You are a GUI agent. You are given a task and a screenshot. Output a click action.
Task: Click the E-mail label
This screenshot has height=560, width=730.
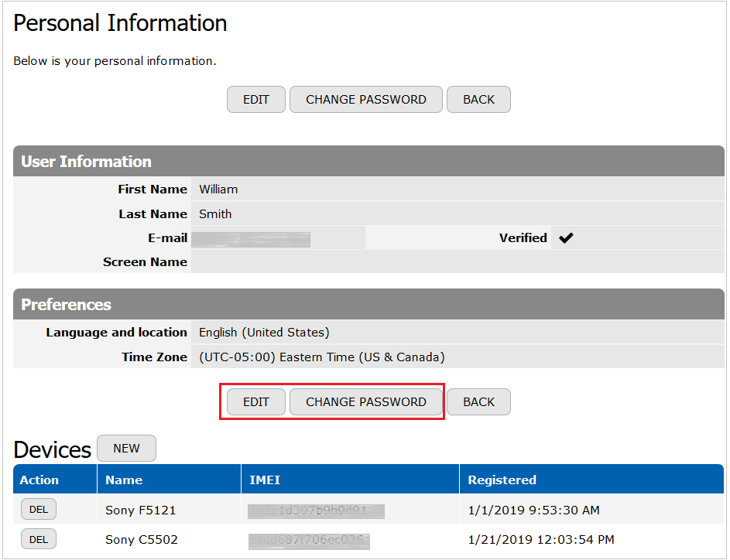tap(168, 238)
